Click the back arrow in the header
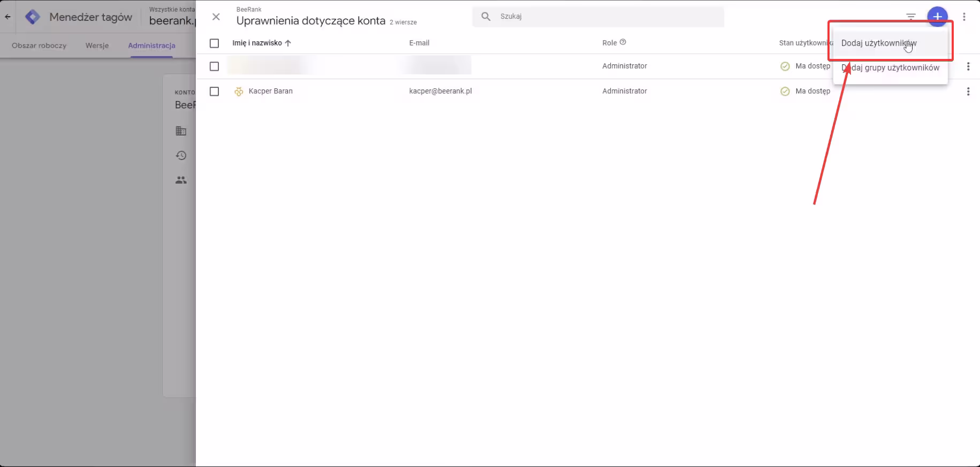Screen dimensions: 980x467 point(7,17)
